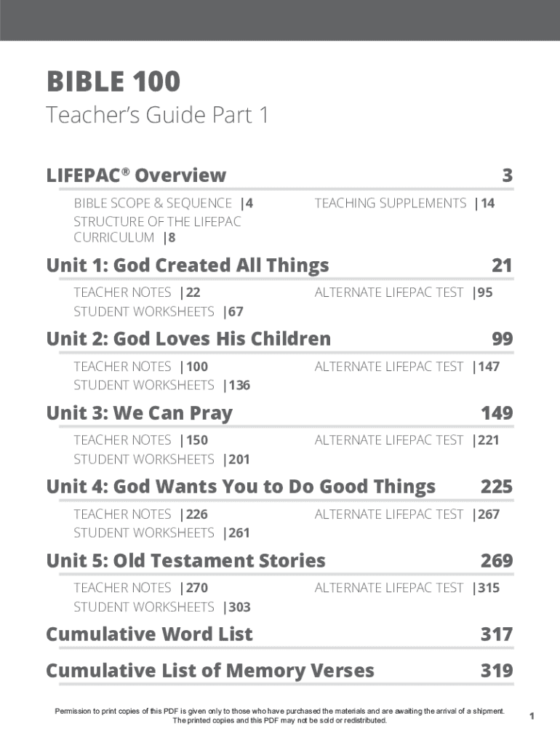Open Student Worksheets entry for page 136
The width and height of the screenshot is (560, 745).
point(161,386)
